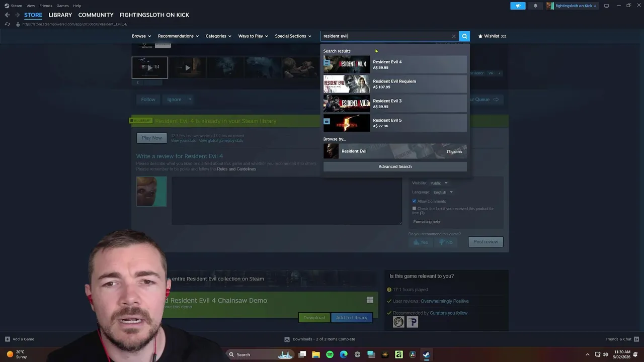
Task: Open the notifications bell
Action: (x=535, y=6)
